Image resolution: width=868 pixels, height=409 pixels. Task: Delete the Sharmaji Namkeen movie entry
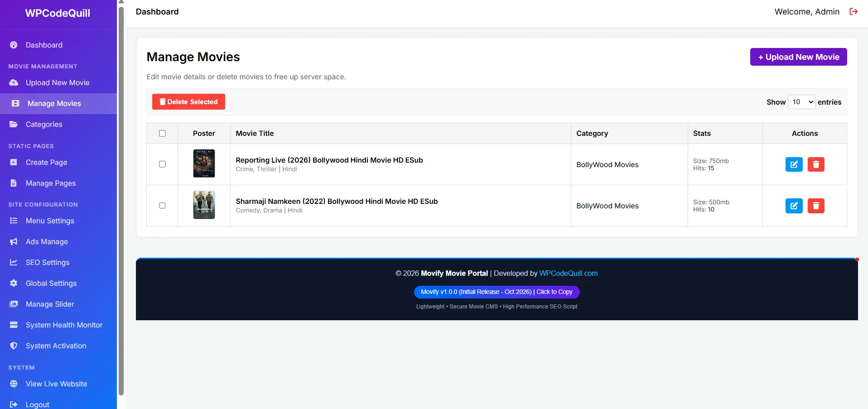pos(816,206)
